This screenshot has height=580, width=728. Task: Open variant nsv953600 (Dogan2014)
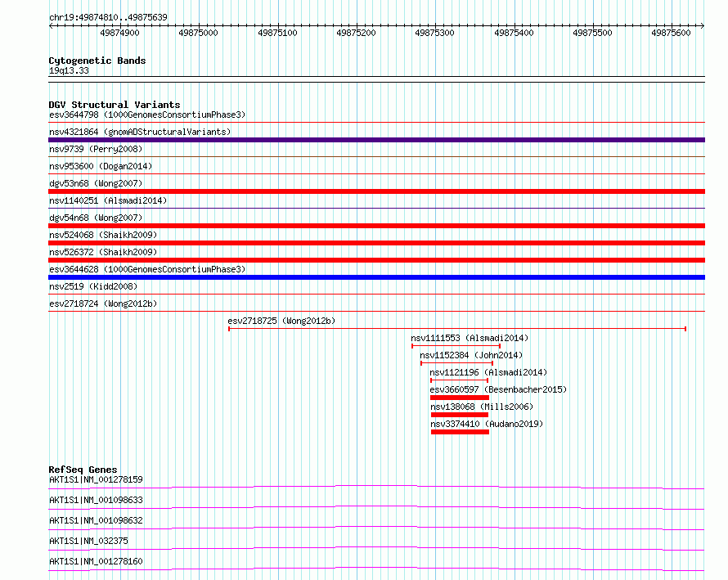click(x=101, y=166)
